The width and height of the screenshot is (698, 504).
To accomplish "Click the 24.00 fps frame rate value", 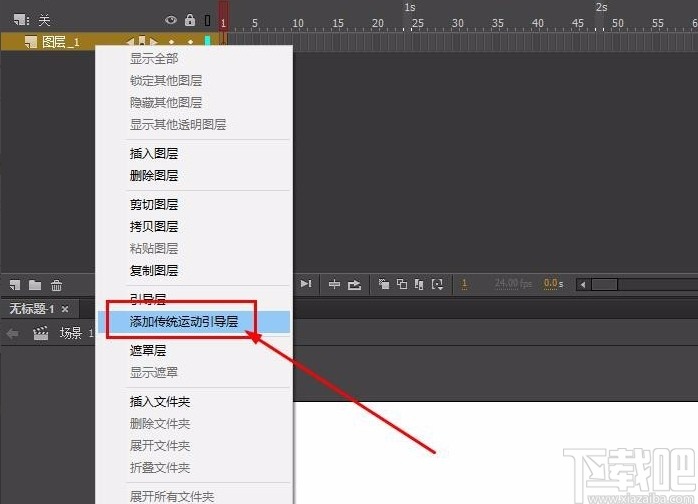I will coord(513,283).
